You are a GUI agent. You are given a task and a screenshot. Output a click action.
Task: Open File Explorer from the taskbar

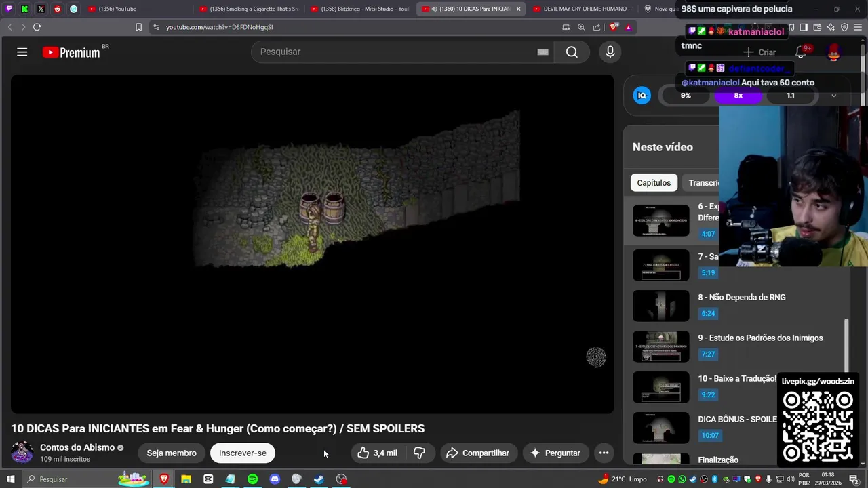tap(186, 479)
